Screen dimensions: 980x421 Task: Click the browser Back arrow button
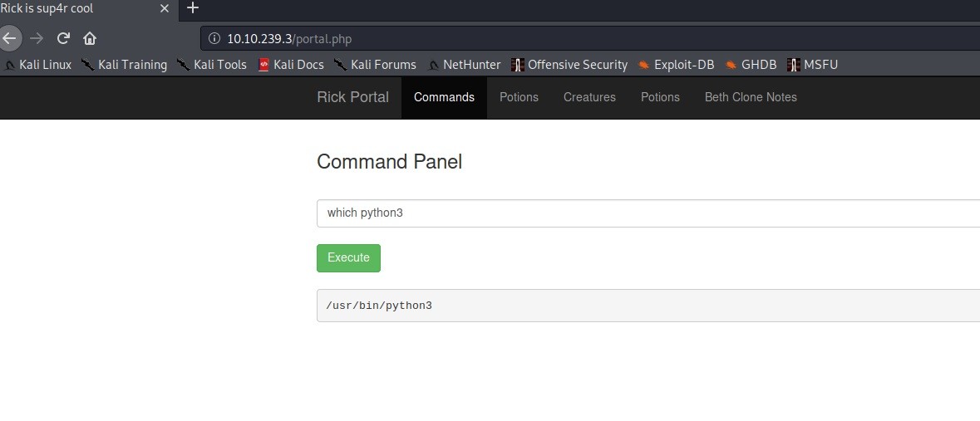[x=8, y=38]
